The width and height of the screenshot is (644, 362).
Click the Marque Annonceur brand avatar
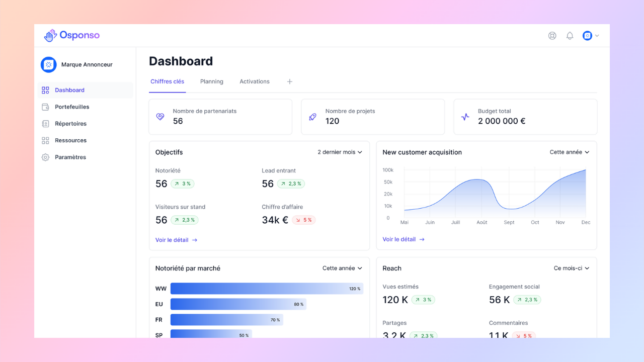49,64
